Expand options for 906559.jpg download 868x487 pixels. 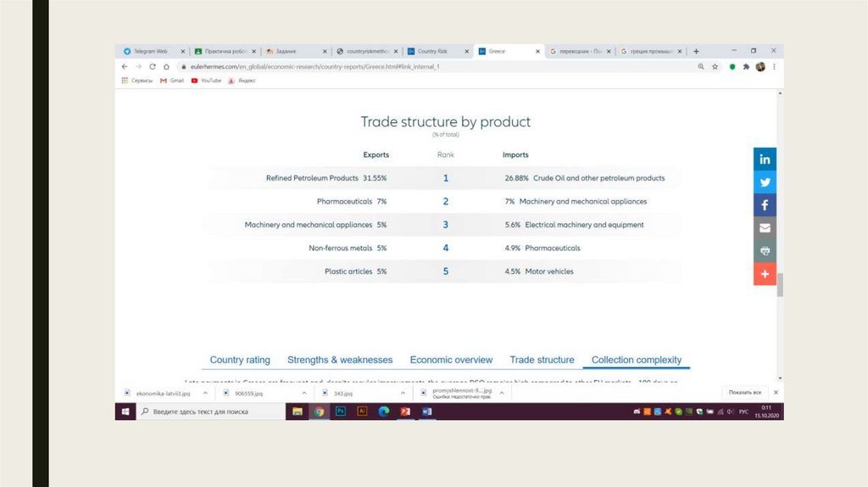click(x=304, y=393)
